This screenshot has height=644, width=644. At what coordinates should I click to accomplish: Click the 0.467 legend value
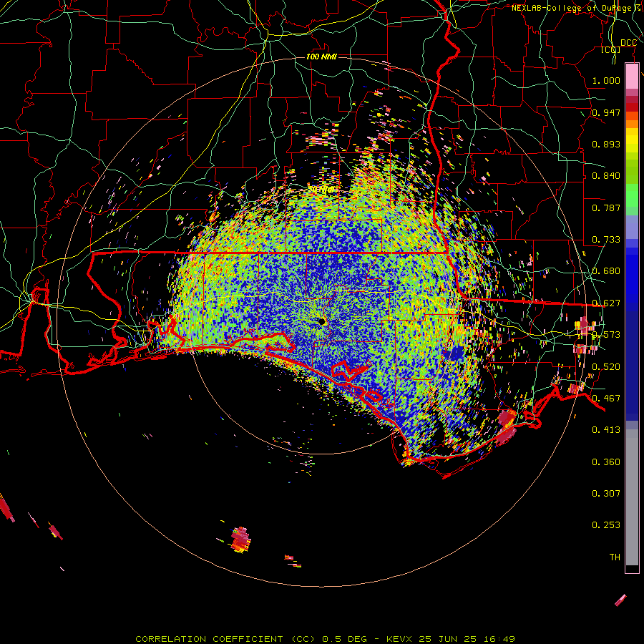(606, 399)
